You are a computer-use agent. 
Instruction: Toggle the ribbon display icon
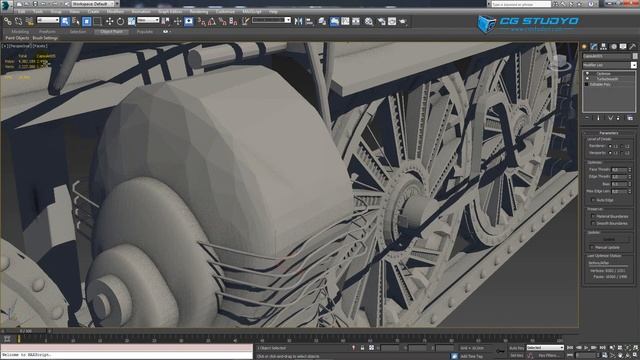[x=334, y=21]
